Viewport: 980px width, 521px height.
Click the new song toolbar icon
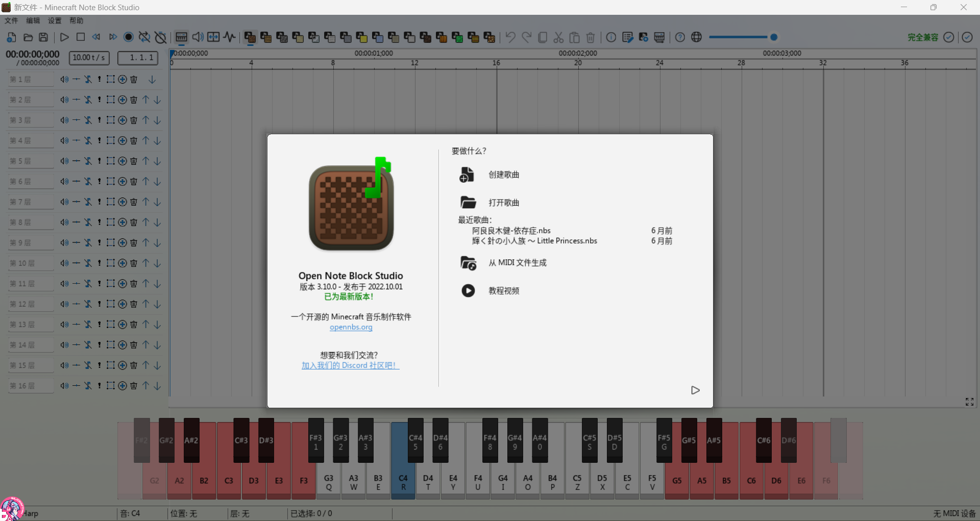coord(11,37)
